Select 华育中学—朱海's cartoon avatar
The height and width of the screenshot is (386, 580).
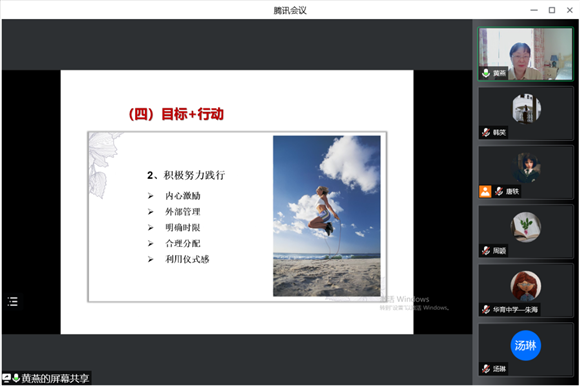(526, 285)
